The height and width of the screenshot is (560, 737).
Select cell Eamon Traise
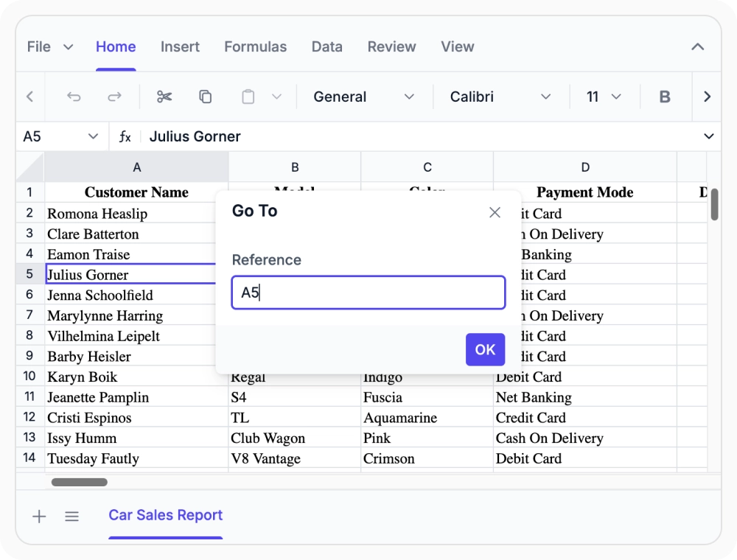[x=130, y=254]
